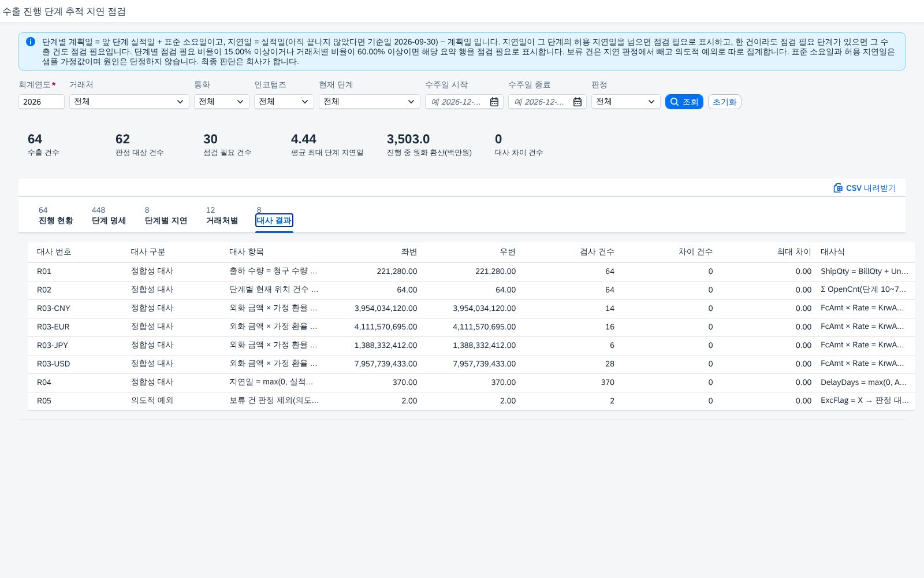Click the 검사 건수 column header
The height and width of the screenshot is (578, 924).
[x=597, y=252]
